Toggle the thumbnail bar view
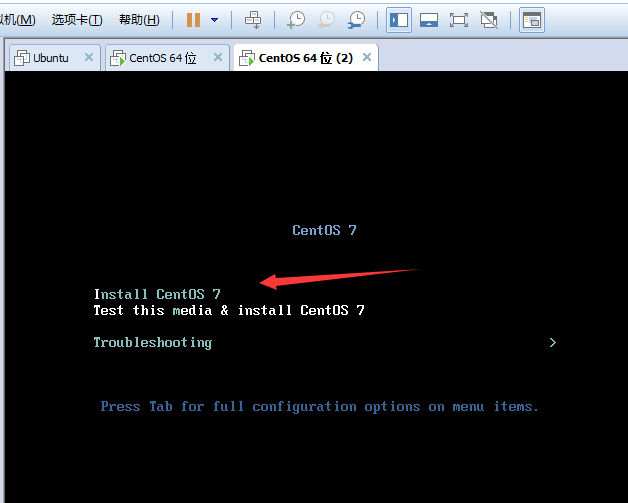This screenshot has height=503, width=628. (429, 20)
